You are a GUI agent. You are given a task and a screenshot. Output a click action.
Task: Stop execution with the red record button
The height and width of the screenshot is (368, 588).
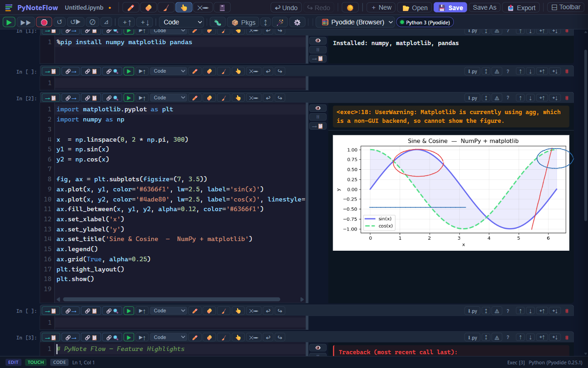click(44, 22)
